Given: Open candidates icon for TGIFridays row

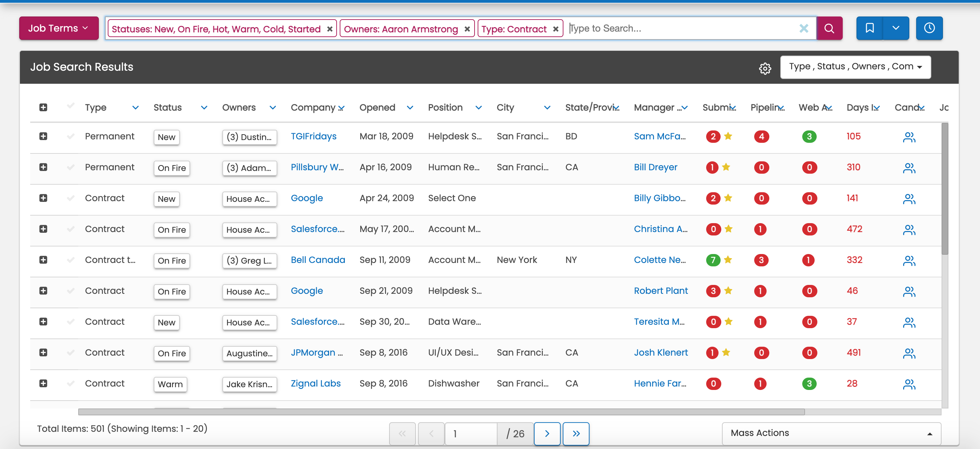Looking at the screenshot, I should pyautogui.click(x=909, y=137).
